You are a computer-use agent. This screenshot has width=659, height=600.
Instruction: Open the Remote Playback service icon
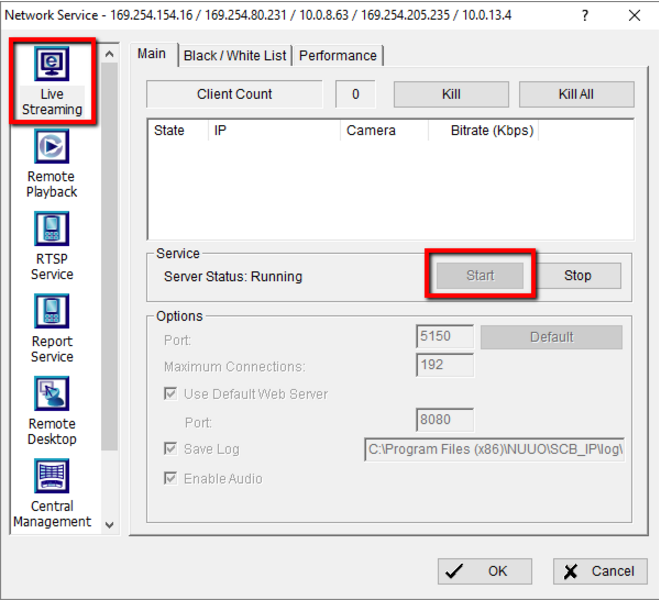click(51, 148)
